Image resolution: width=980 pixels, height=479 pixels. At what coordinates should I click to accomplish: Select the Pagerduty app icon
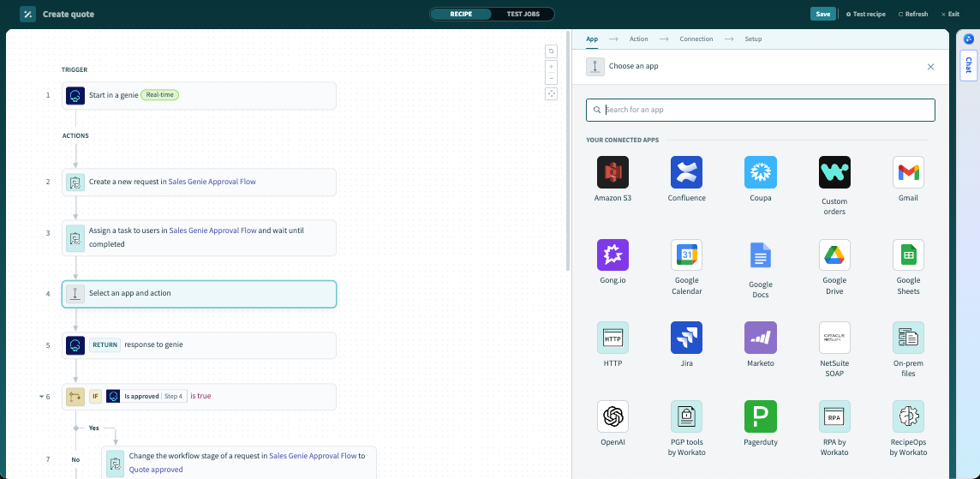[x=760, y=416]
